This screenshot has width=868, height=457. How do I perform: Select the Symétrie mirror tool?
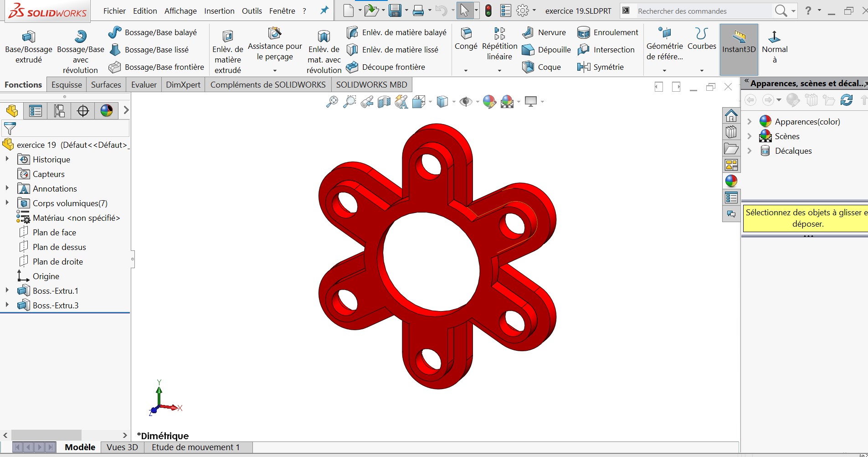click(x=600, y=67)
